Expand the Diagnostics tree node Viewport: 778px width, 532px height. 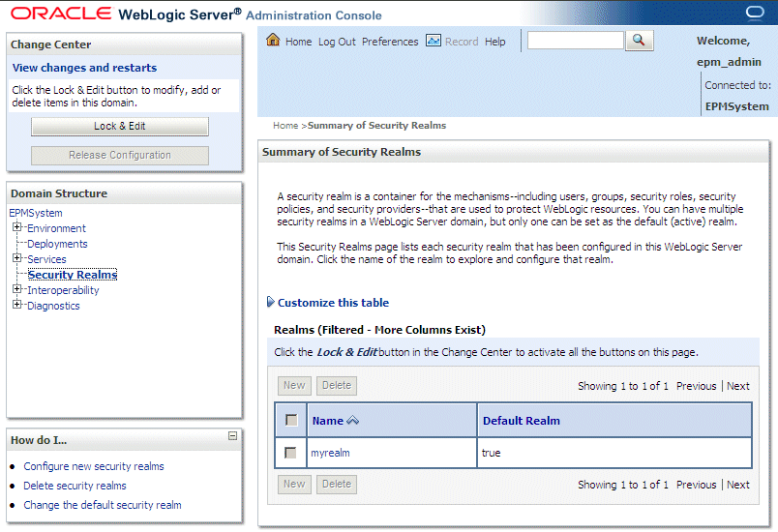[17, 305]
